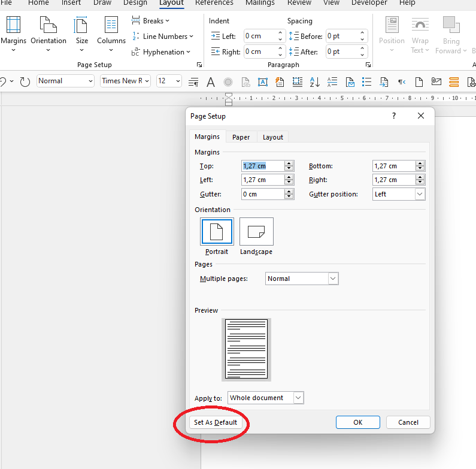Switch to the Paper tab in Page Setup
Image resolution: width=476 pixels, height=469 pixels.
click(x=241, y=137)
